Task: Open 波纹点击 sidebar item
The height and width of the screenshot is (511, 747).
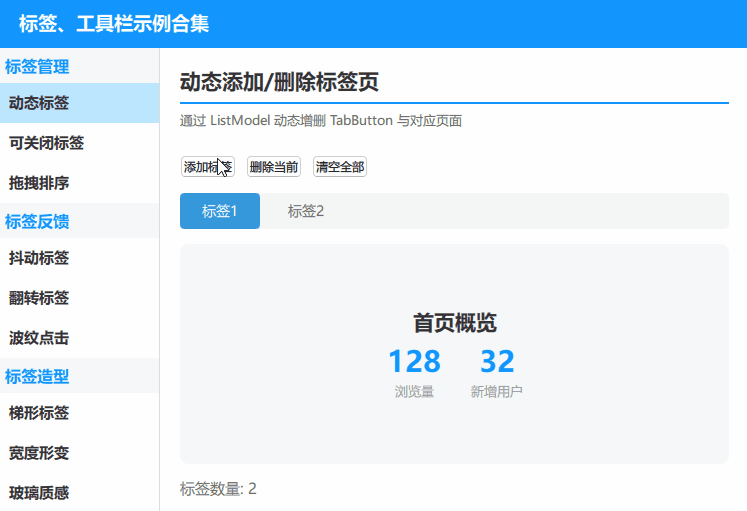Action: coord(80,338)
